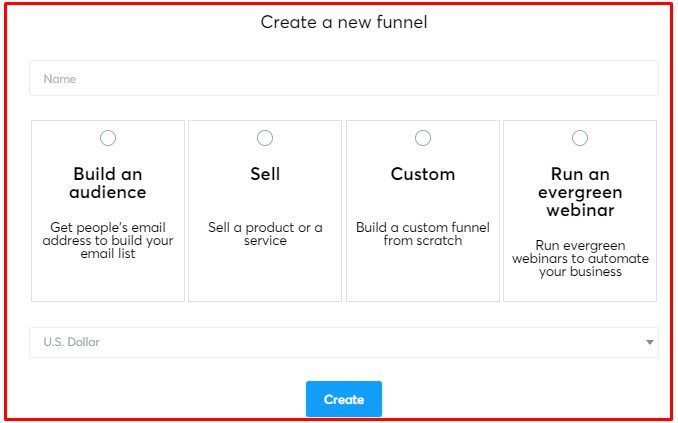Select the Build an audience radio button
The height and width of the screenshot is (423, 678).
coord(108,138)
